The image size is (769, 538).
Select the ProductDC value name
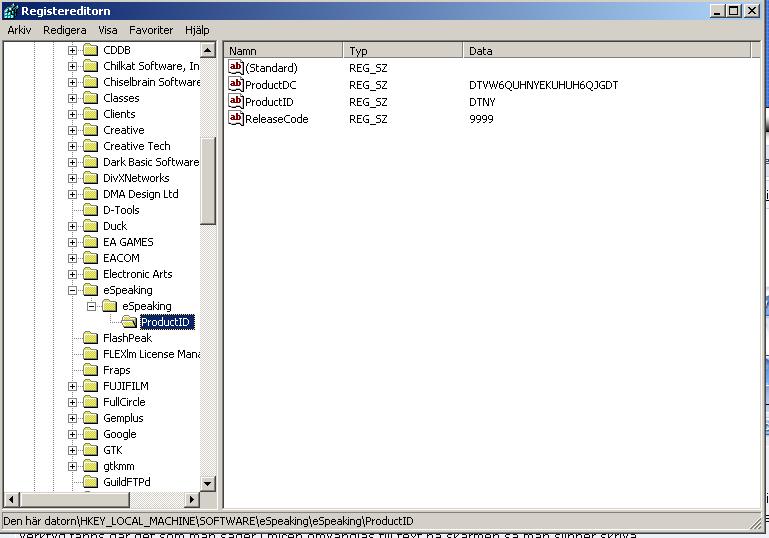pyautogui.click(x=271, y=85)
